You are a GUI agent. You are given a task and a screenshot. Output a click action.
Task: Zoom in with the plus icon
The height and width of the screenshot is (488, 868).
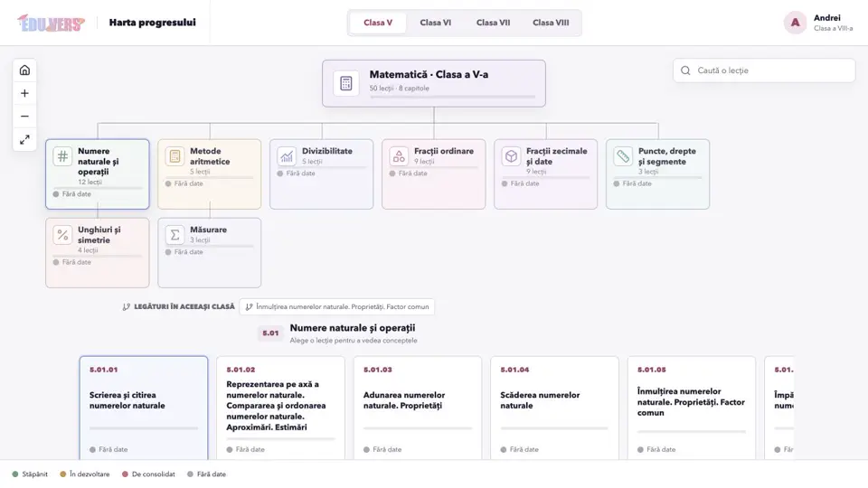click(24, 93)
